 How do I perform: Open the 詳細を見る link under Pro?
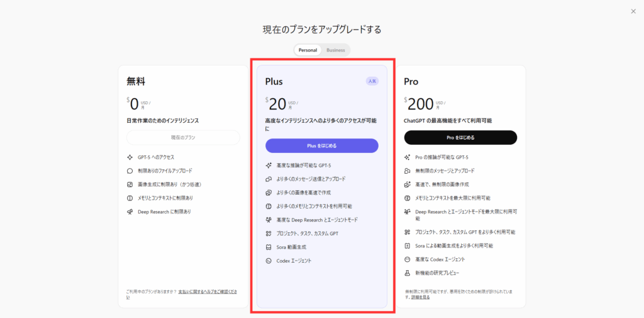tap(422, 297)
